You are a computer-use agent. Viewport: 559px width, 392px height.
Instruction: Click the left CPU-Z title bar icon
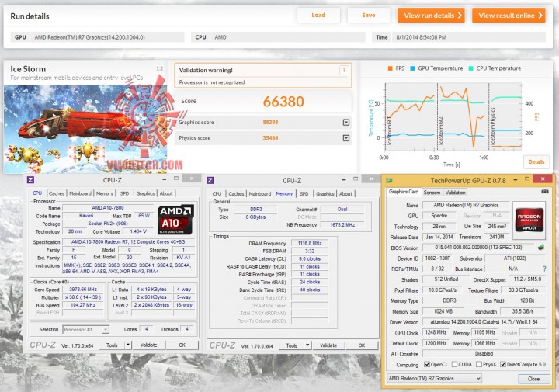coord(30,180)
